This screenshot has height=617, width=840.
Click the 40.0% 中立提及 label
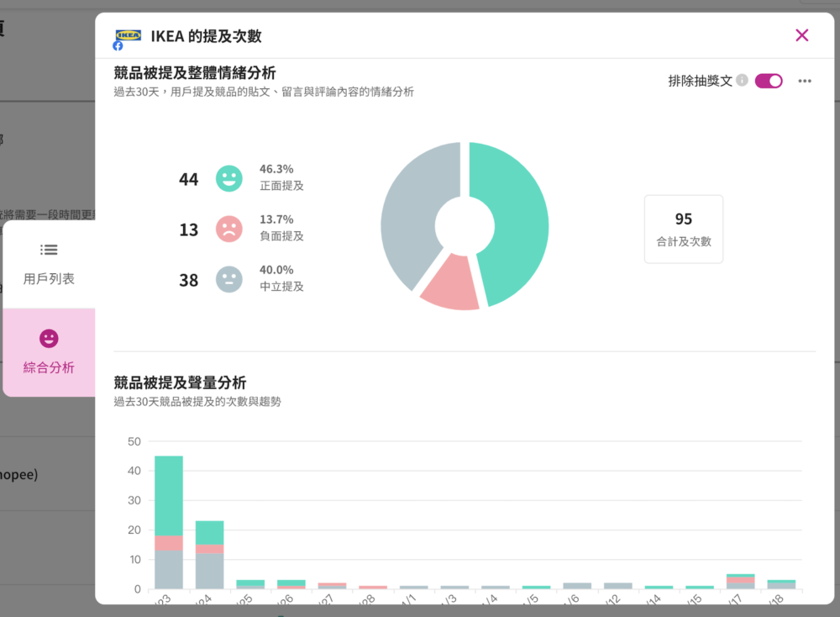281,278
